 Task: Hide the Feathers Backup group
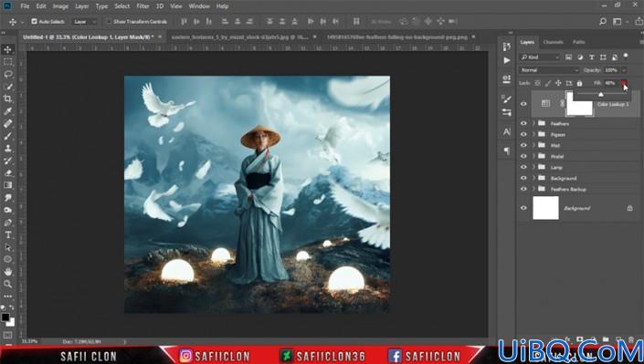tap(523, 189)
